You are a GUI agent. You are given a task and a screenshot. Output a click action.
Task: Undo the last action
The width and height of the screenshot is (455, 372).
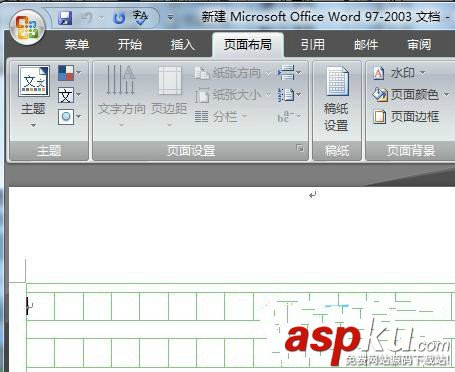(87, 18)
